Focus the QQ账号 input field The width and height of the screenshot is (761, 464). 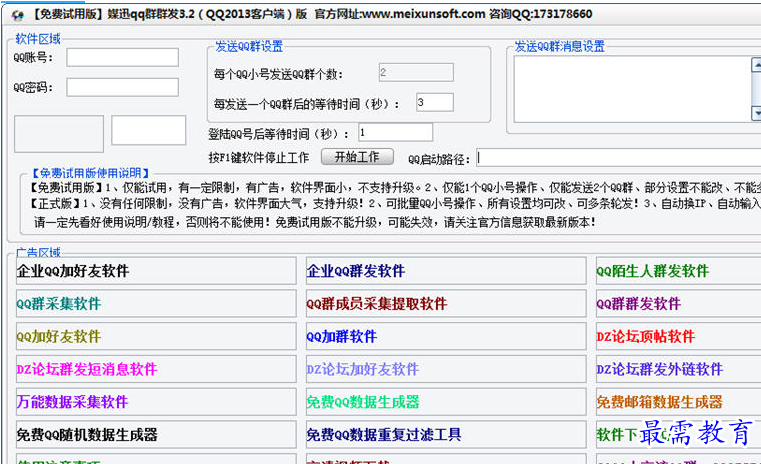pyautogui.click(x=122, y=57)
